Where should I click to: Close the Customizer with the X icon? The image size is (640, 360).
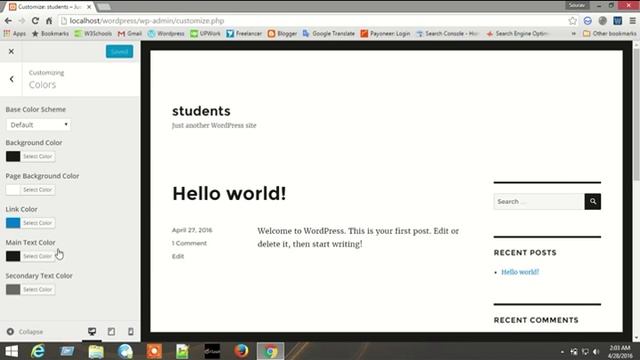coord(11,51)
